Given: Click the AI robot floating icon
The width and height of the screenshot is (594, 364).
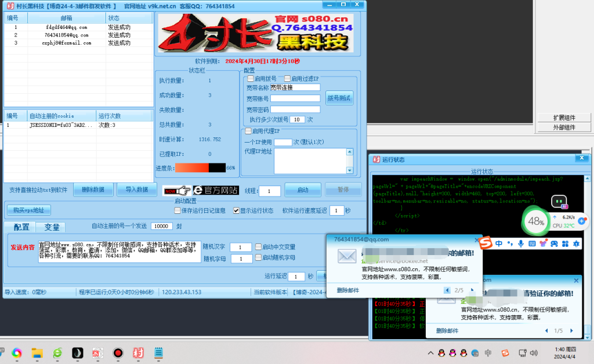Looking at the screenshot, I should (559, 202).
